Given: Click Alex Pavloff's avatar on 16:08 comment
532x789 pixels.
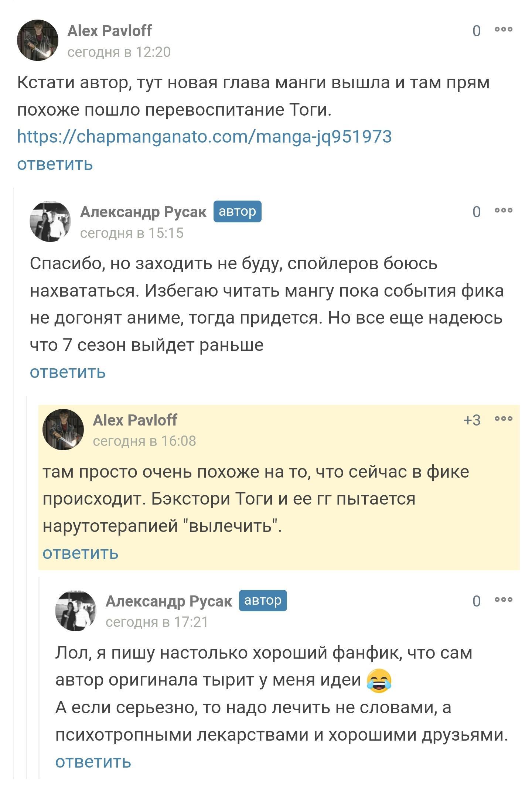Looking at the screenshot, I should coord(63,430).
